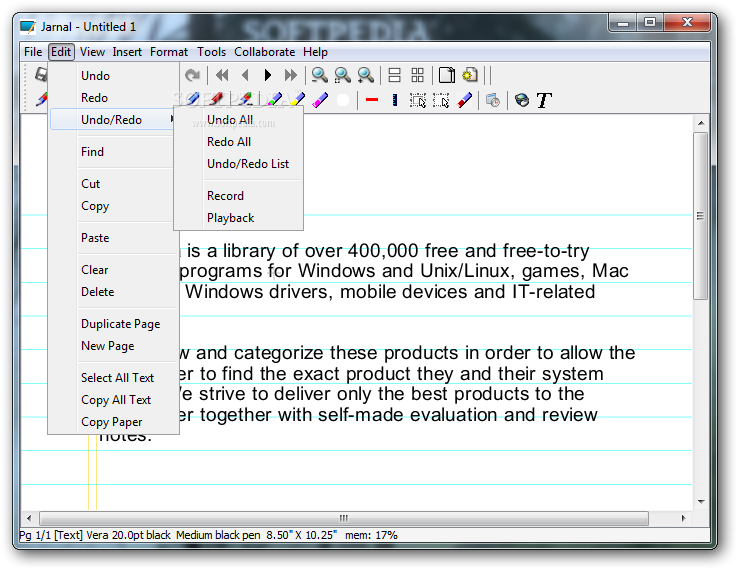Click the horizontal scrollbar right arrow

[683, 518]
